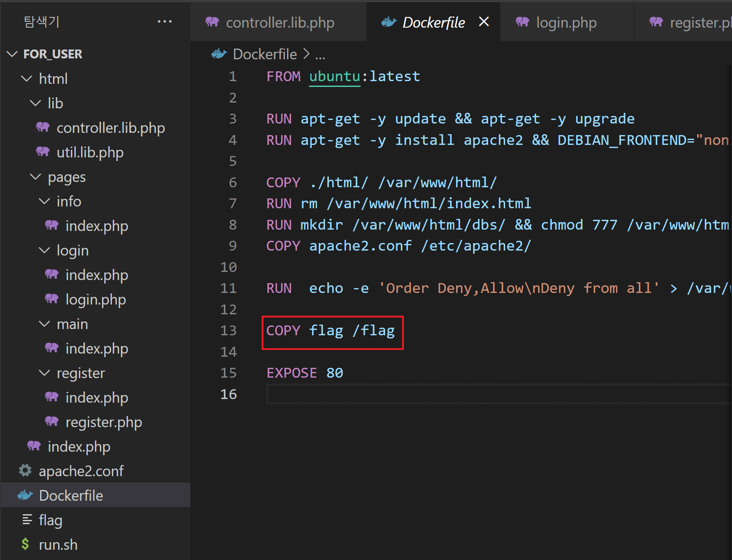The width and height of the screenshot is (732, 560).
Task: Click Docker whale icon in explorer row
Action: point(25,495)
